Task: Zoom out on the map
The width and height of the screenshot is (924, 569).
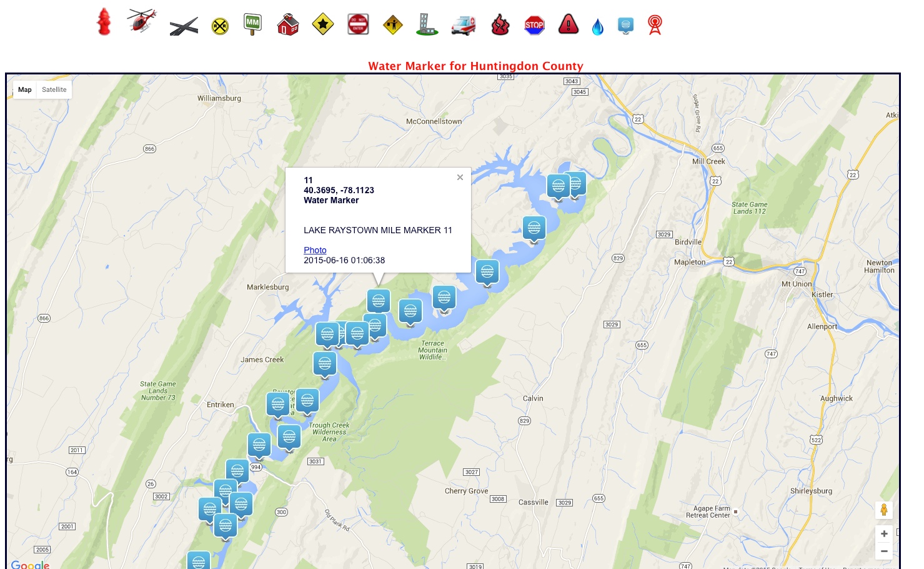Action: [x=884, y=551]
